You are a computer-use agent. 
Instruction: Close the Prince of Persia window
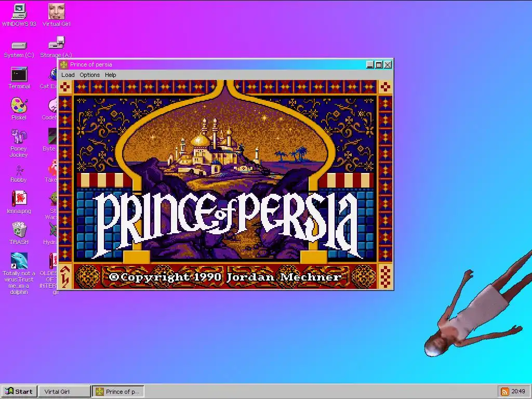(x=388, y=64)
